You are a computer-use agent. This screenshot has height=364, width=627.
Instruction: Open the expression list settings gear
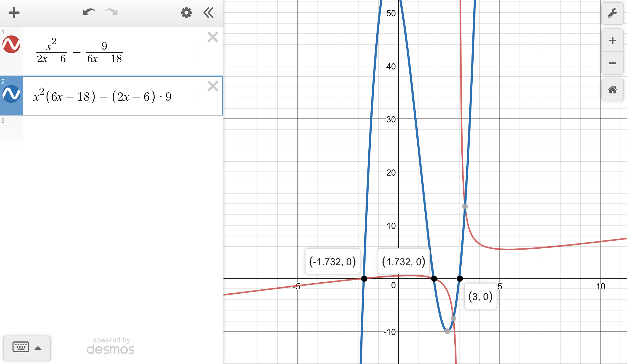tap(186, 13)
